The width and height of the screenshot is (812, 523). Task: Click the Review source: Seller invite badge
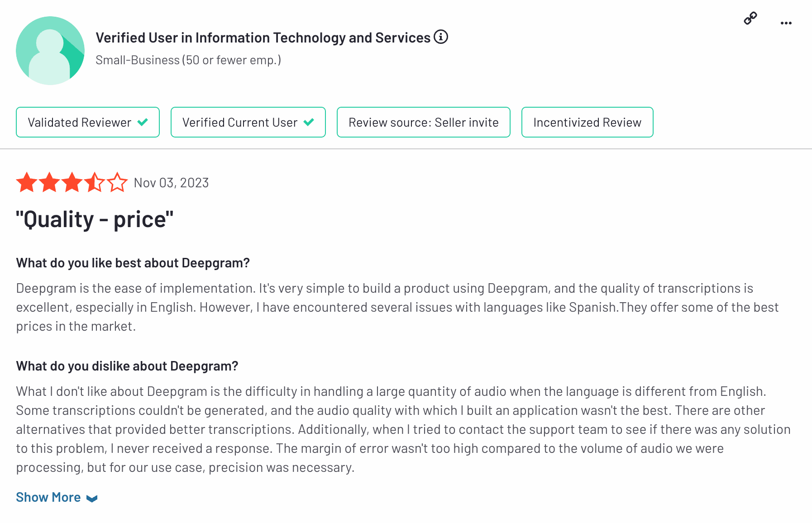click(x=424, y=122)
